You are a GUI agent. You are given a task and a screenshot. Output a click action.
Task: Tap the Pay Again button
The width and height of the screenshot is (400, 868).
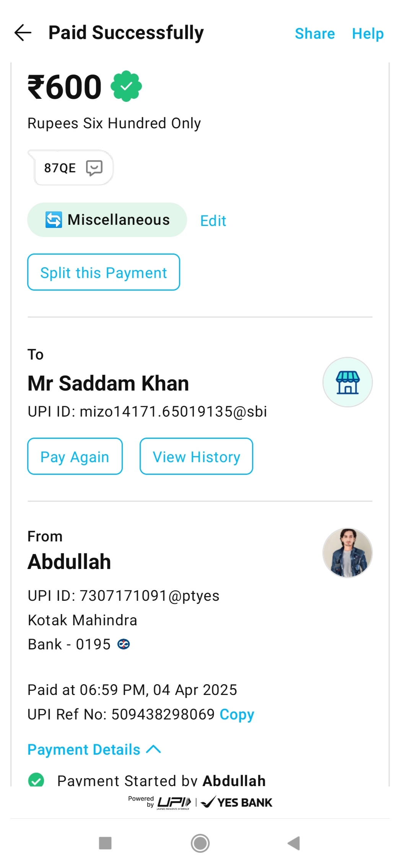click(x=75, y=456)
